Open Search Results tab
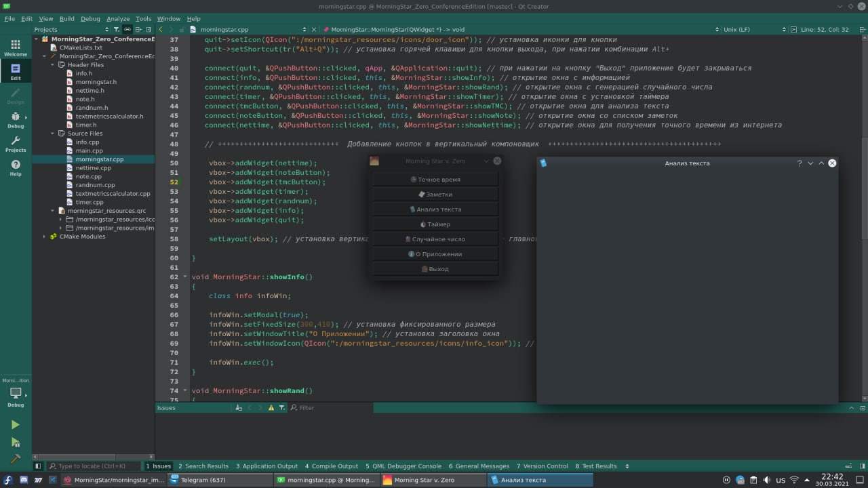This screenshot has height=488, width=868. [x=203, y=466]
